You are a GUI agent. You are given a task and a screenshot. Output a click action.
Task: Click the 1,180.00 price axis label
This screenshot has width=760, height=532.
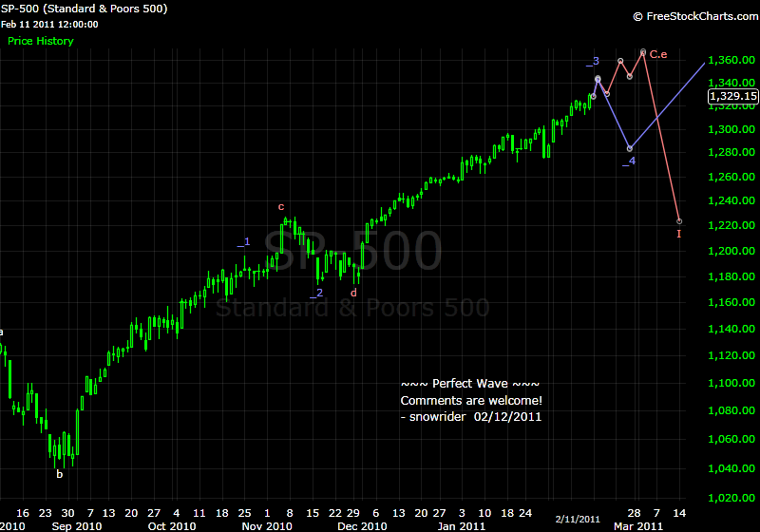click(x=731, y=276)
